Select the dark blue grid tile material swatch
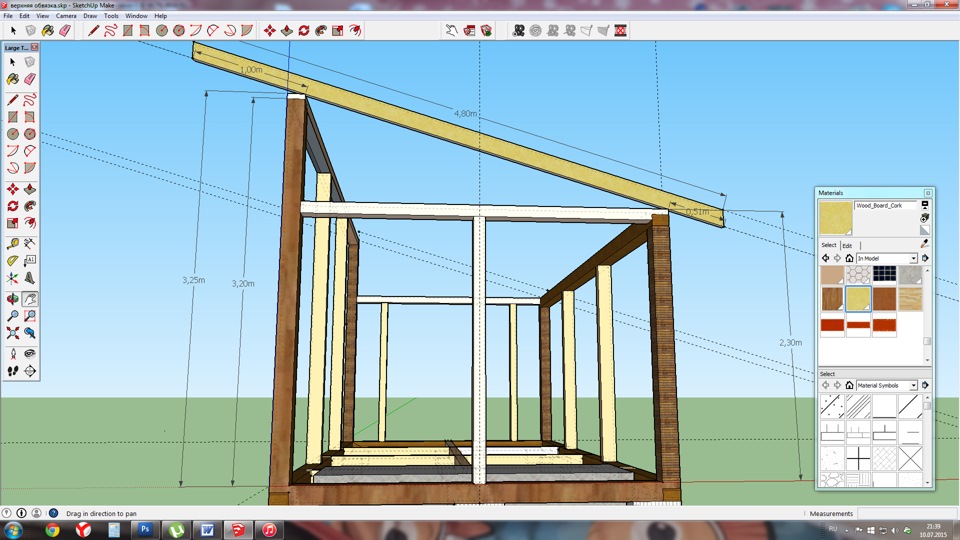 tap(883, 273)
